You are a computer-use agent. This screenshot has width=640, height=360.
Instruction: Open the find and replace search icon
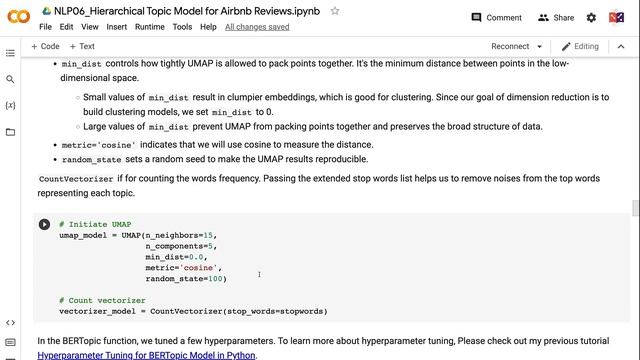click(10, 79)
